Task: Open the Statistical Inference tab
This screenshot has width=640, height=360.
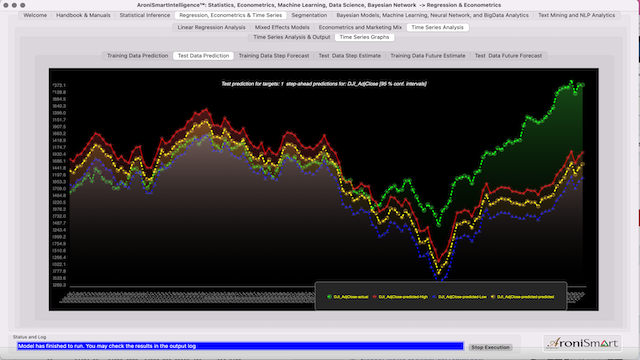Action: point(144,15)
